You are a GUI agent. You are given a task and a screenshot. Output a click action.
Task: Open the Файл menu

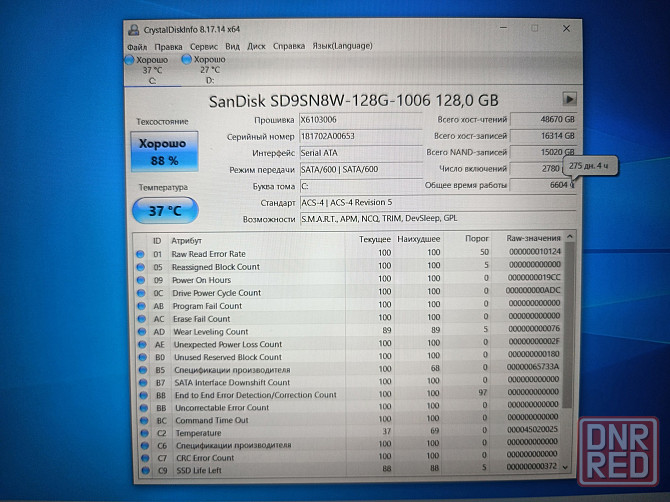coord(137,47)
